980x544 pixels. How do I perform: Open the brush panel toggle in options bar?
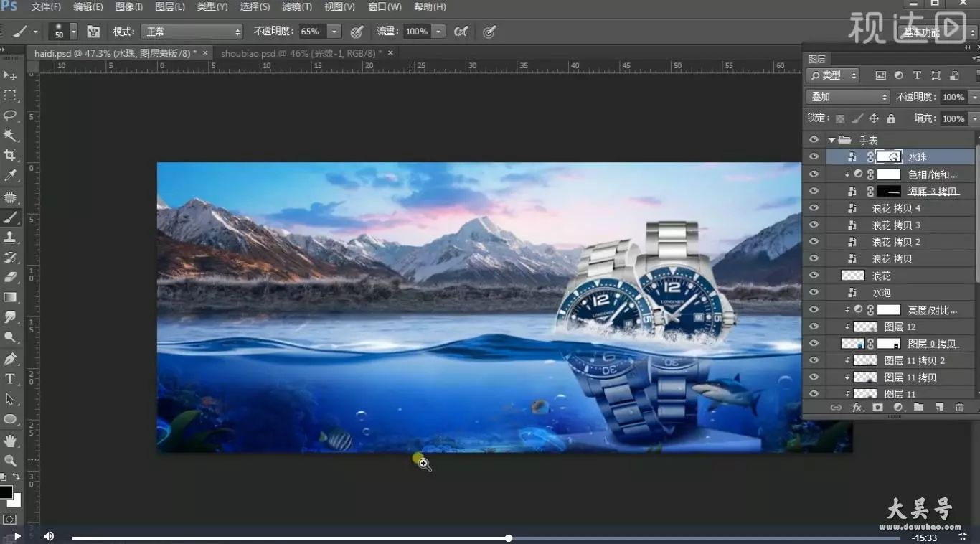(93, 32)
